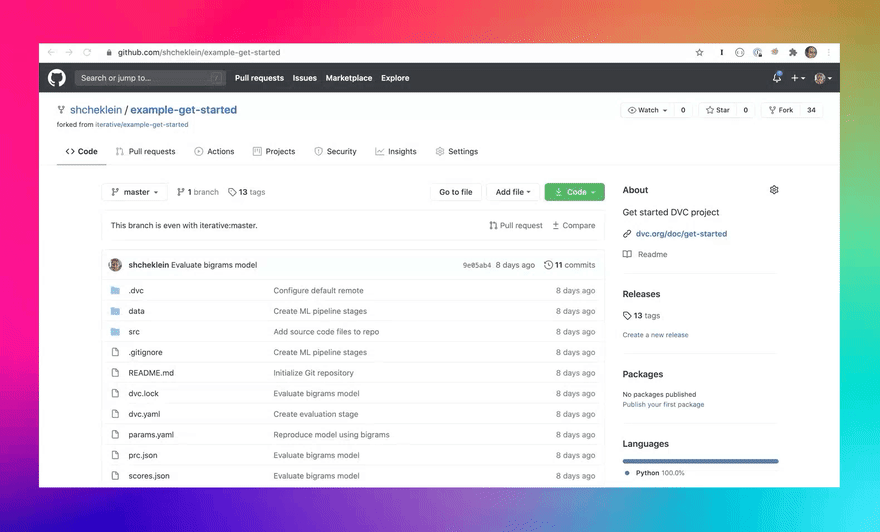Click the browser forward arrow
This screenshot has height=532, width=880.
pos(69,52)
